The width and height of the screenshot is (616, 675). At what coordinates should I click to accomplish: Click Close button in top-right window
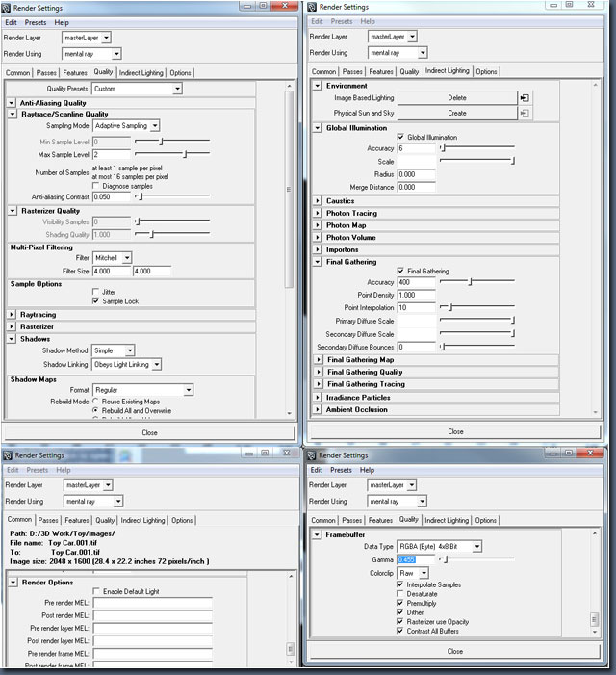click(455, 431)
